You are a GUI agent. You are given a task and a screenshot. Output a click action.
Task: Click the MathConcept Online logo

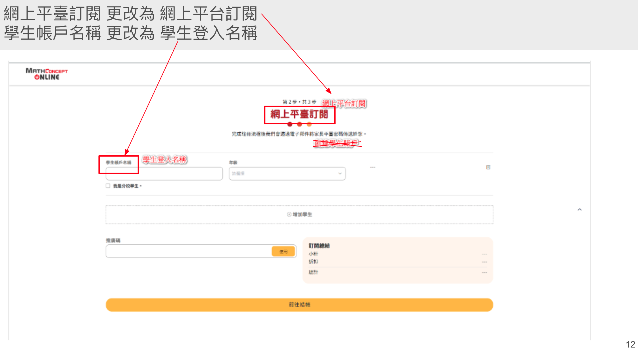(47, 74)
